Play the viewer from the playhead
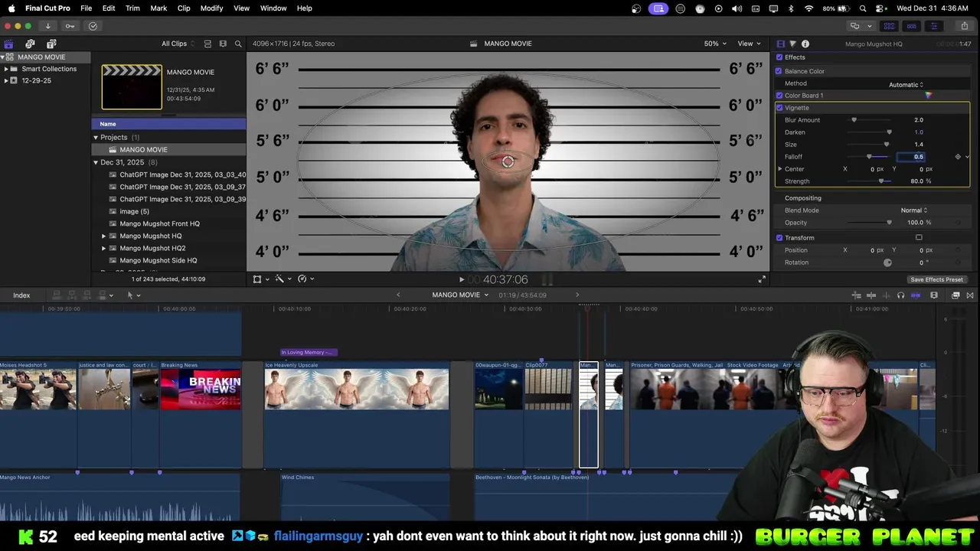Screen dimensions: 980x551 461,280
